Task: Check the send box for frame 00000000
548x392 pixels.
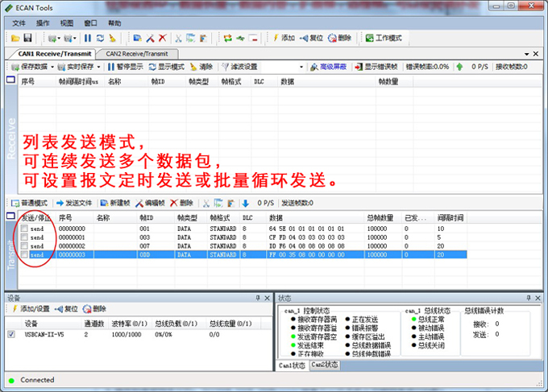Action: 24,229
